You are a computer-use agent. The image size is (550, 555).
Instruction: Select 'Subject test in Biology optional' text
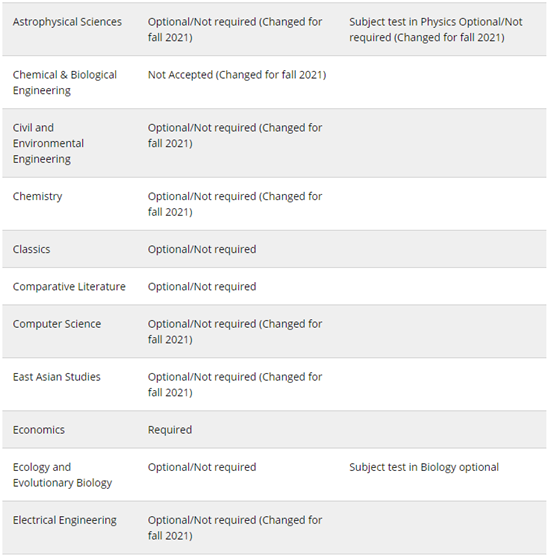pyautogui.click(x=424, y=467)
